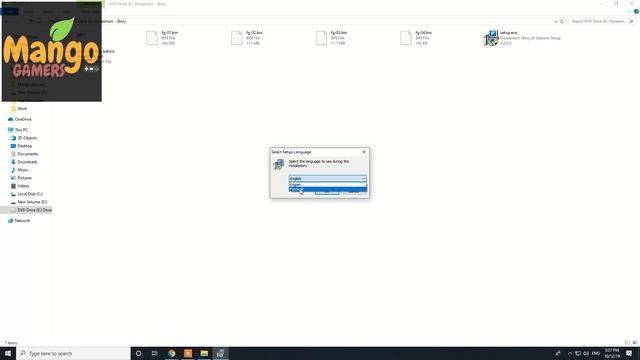Open Task View from the taskbar
This screenshot has height=360, width=640.
click(x=155, y=353)
